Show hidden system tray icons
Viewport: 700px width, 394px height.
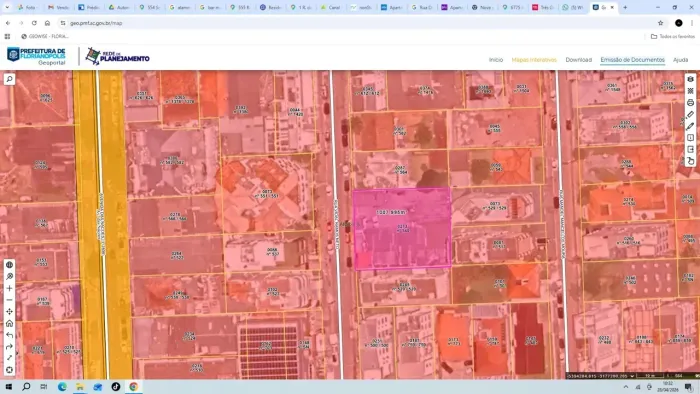pyautogui.click(x=626, y=387)
